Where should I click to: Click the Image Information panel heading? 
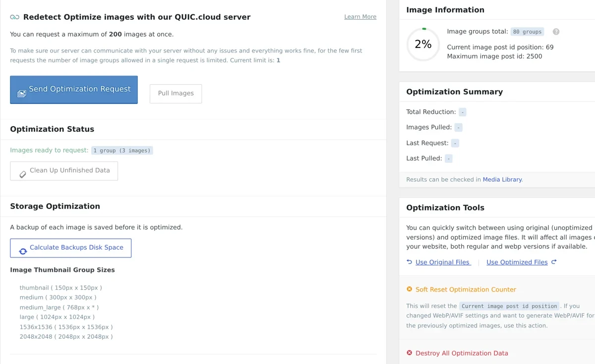tap(445, 10)
